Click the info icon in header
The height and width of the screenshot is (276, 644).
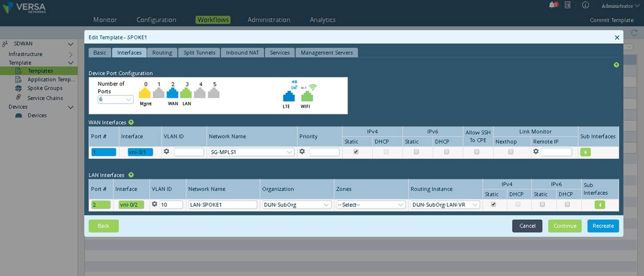pyautogui.click(x=585, y=5)
